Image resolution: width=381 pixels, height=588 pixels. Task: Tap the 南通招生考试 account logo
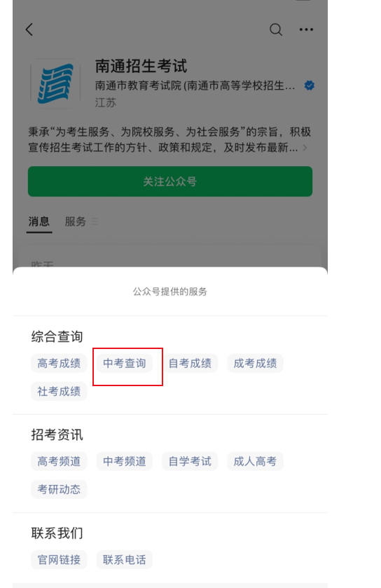point(55,83)
